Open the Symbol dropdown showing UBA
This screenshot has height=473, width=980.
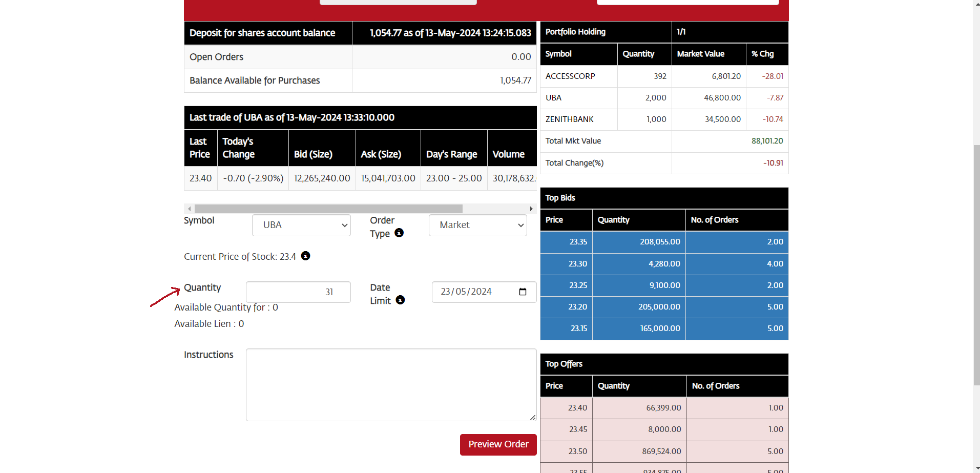301,225
